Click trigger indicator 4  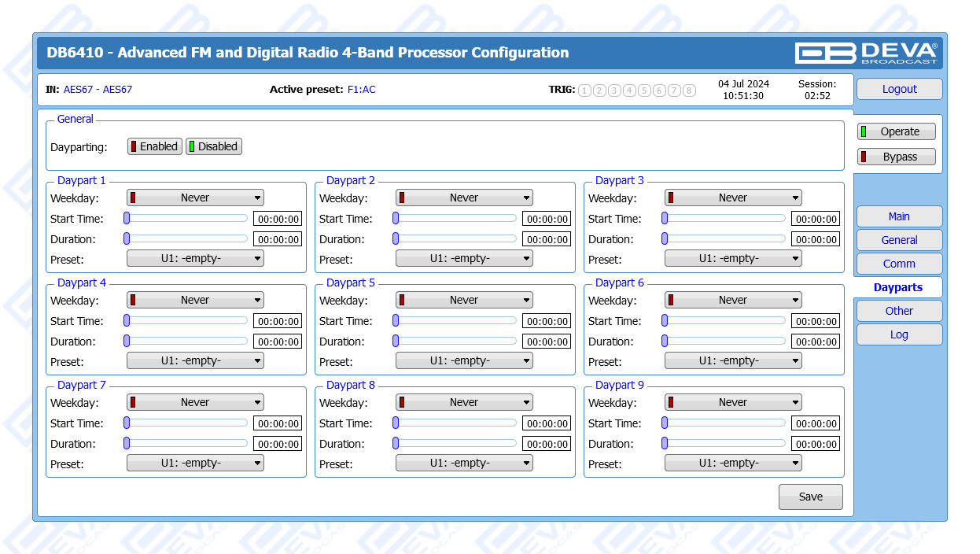click(x=629, y=90)
